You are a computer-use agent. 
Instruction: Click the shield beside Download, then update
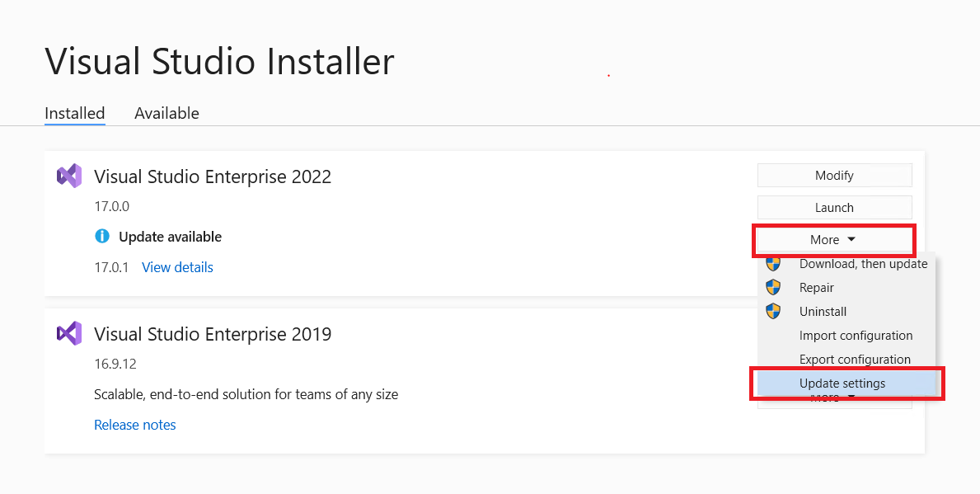pyautogui.click(x=774, y=263)
